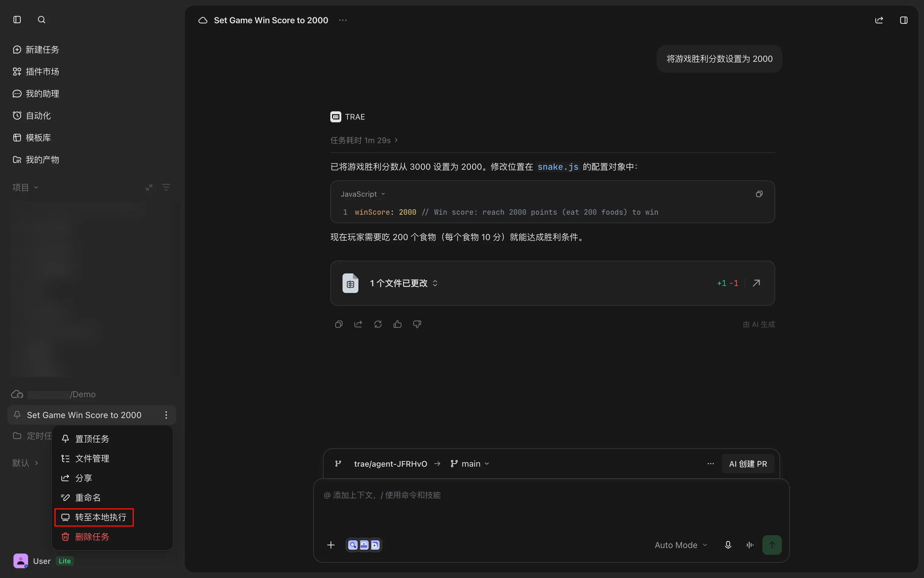Viewport: 924px width, 578px height.
Task: Give thumbs up to the response
Action: tap(398, 324)
